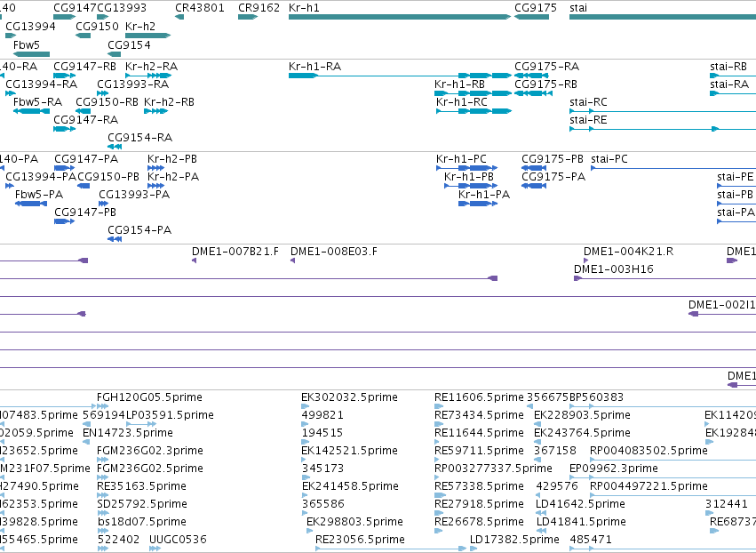
Task: Click the EK298803.5prime EST label
Action: pos(354,522)
